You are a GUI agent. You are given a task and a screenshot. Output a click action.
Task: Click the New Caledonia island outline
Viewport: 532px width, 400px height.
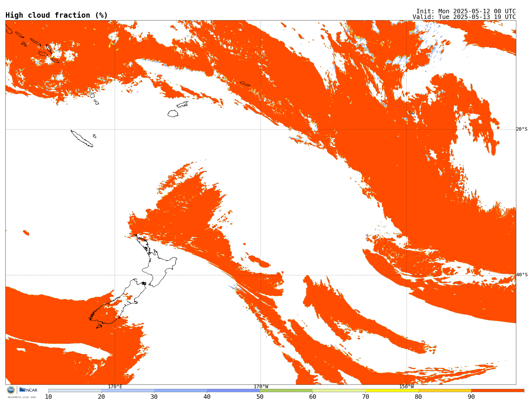point(82,138)
